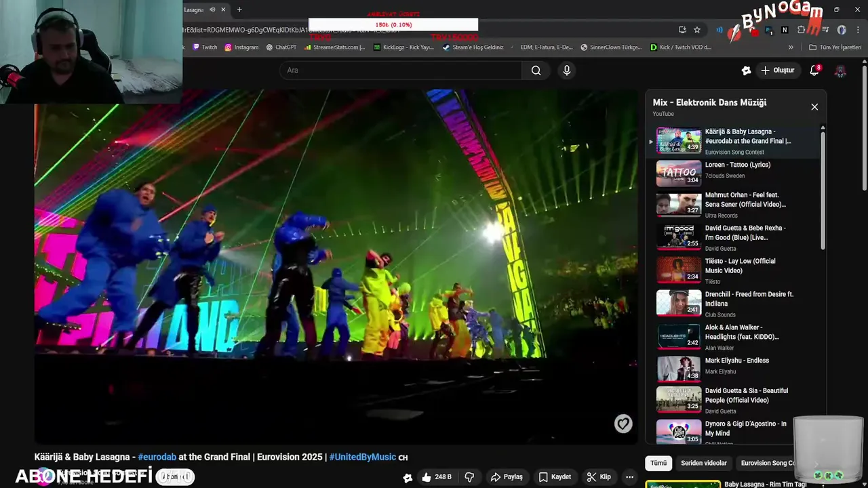Viewport: 868px width, 488px height.
Task: Open the KickLogz bookmark
Action: click(x=403, y=47)
